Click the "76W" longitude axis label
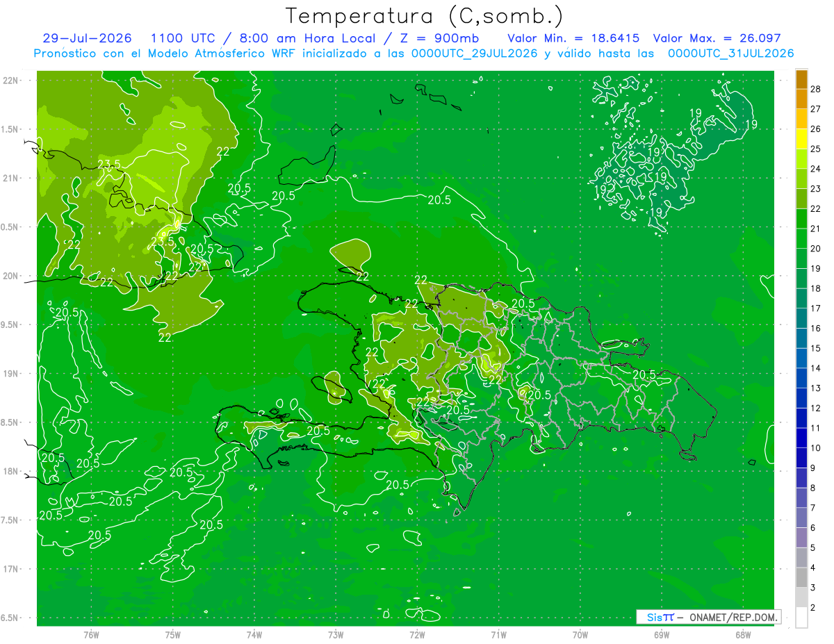Image resolution: width=834 pixels, height=644 pixels. (91, 636)
